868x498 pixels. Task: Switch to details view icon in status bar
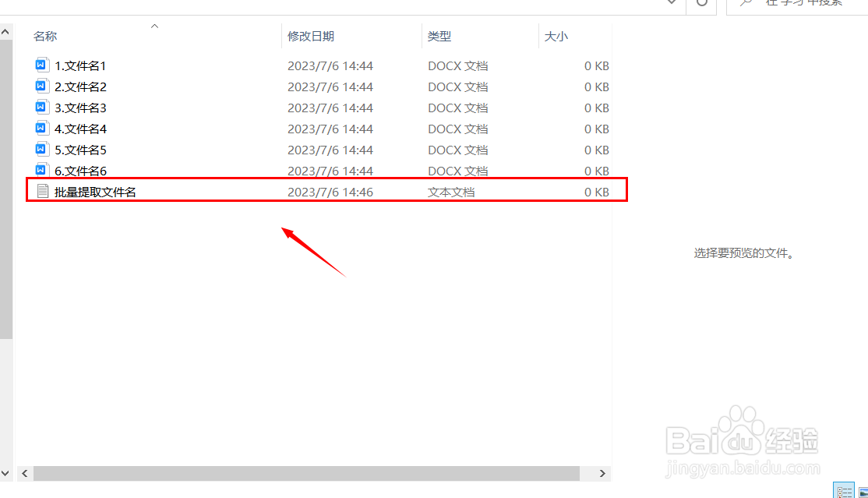click(x=844, y=491)
